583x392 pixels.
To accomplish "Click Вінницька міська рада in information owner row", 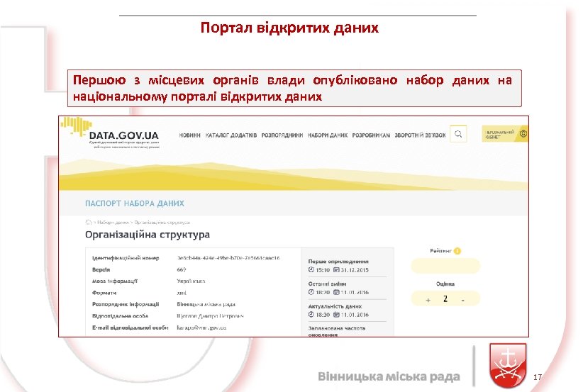I will pyautogui.click(x=206, y=304).
